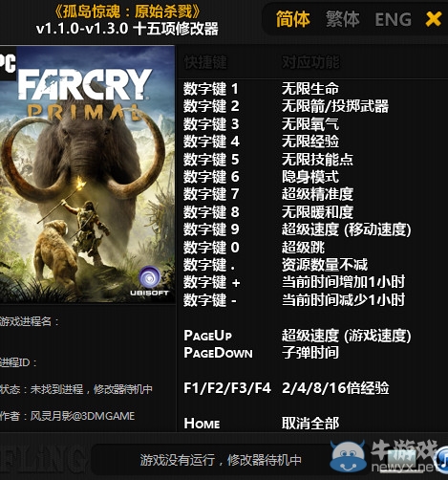Select the 隐身模式 option
The image size is (448, 480).
tap(310, 177)
